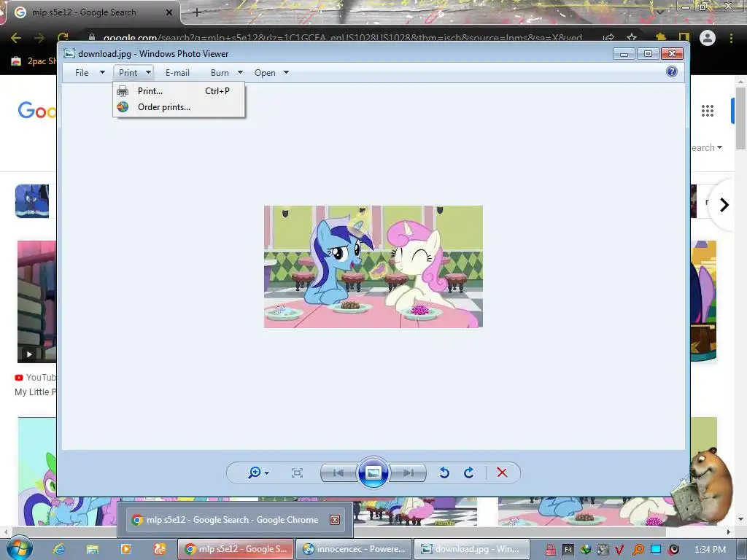Launch Windows Media Player from taskbar

pyautogui.click(x=126, y=549)
